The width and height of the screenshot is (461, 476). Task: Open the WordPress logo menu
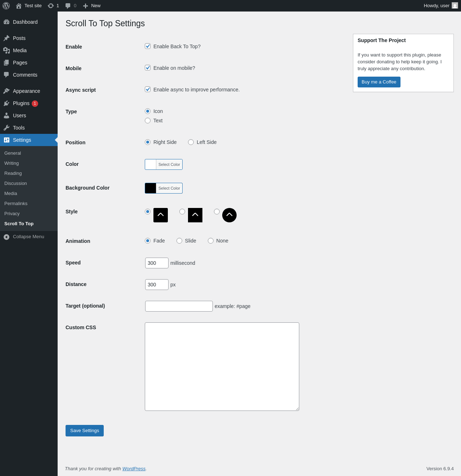pos(6,6)
